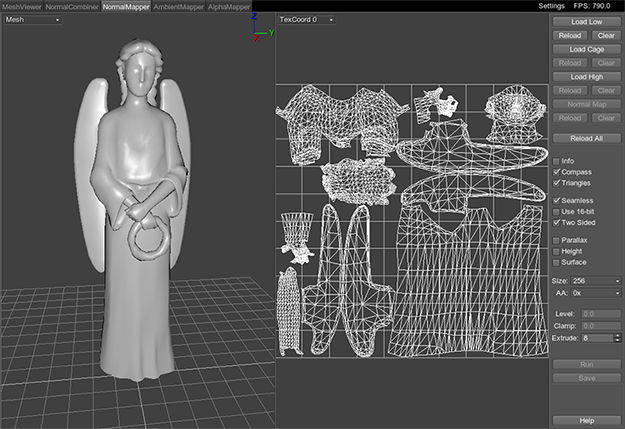
Task: Expand the TexCoord 0 dropdown
Action: [x=306, y=19]
